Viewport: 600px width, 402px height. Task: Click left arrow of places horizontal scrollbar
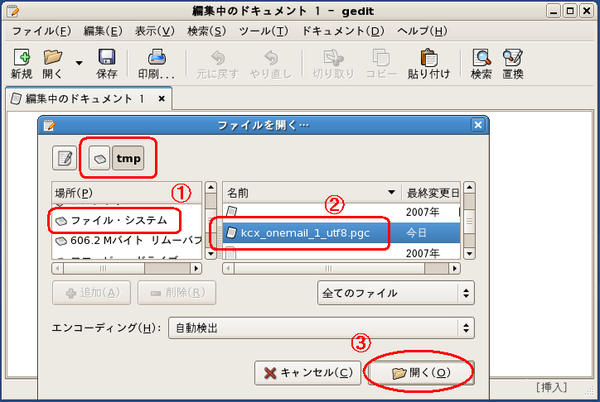(x=57, y=269)
